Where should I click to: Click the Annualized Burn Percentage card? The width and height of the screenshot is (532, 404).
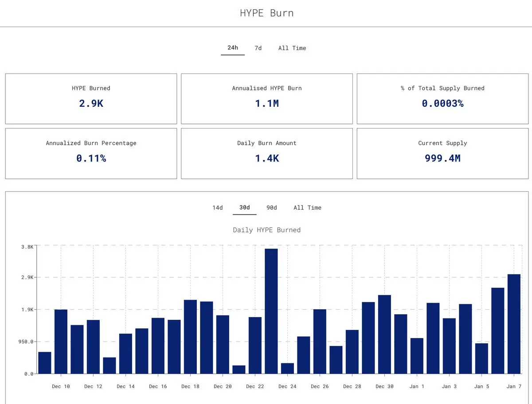[91, 154]
